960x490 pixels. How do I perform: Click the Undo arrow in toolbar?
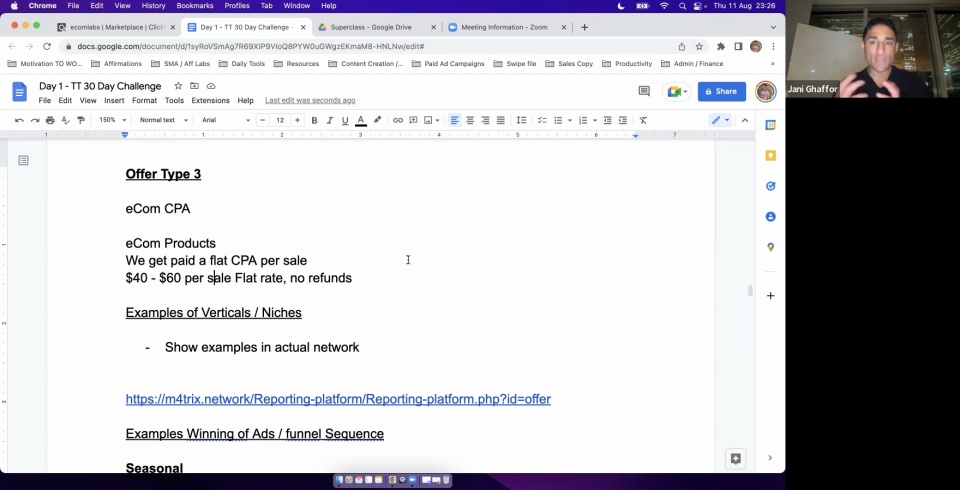click(20, 120)
